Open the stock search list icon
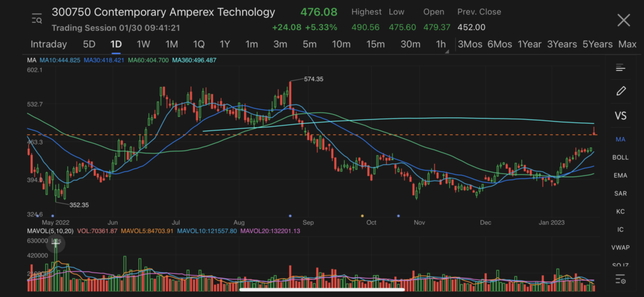The height and width of the screenshot is (297, 644). tap(36, 19)
